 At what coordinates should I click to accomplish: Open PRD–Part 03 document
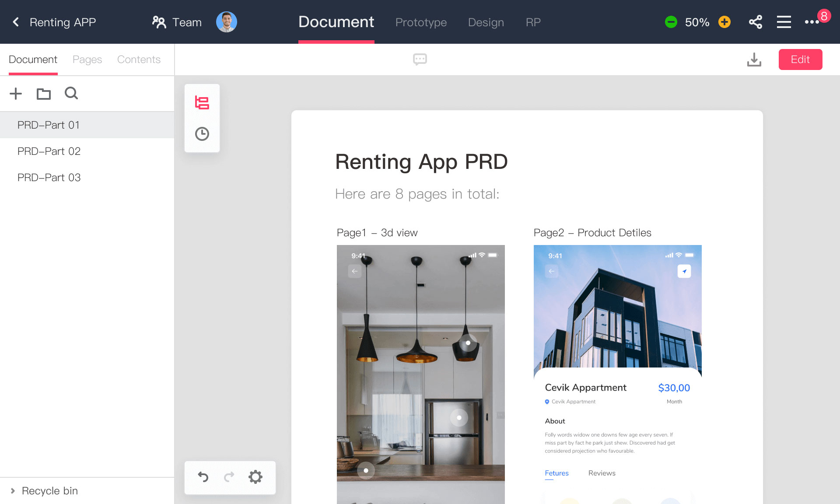coord(87,178)
